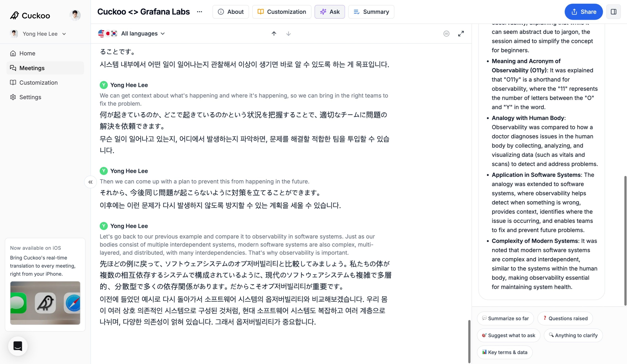Open the meeting title more options menu
Image resolution: width=627 pixels, height=364 pixels.
200,12
